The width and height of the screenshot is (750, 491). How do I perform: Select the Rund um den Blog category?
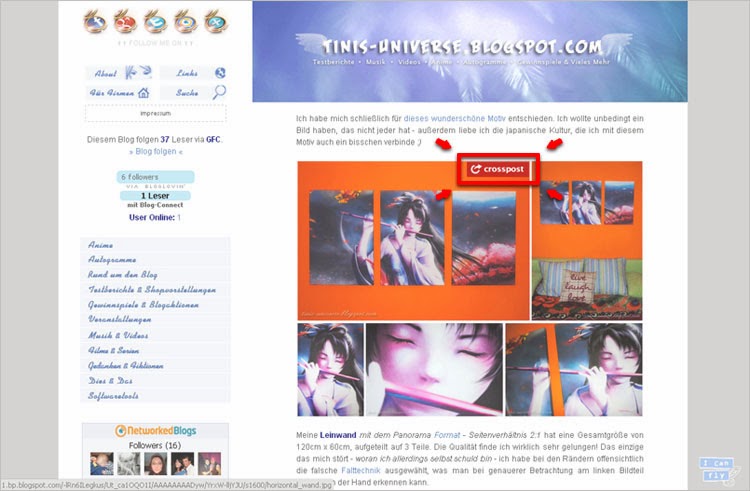pyautogui.click(x=155, y=275)
